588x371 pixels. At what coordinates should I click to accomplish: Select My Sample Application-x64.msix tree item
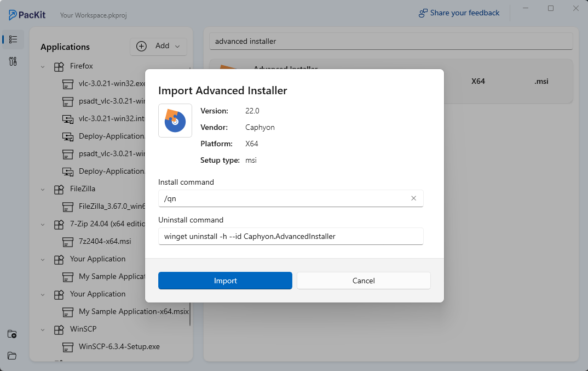[x=134, y=312]
